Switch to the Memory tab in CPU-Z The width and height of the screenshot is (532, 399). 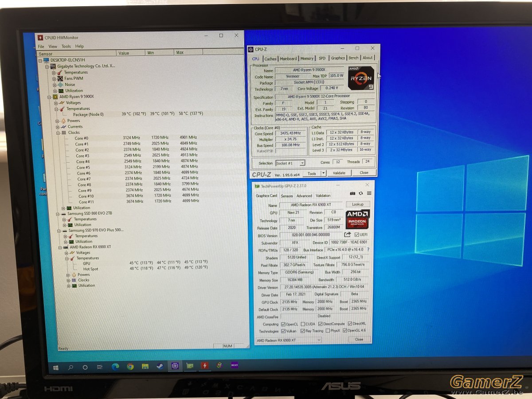pos(307,59)
